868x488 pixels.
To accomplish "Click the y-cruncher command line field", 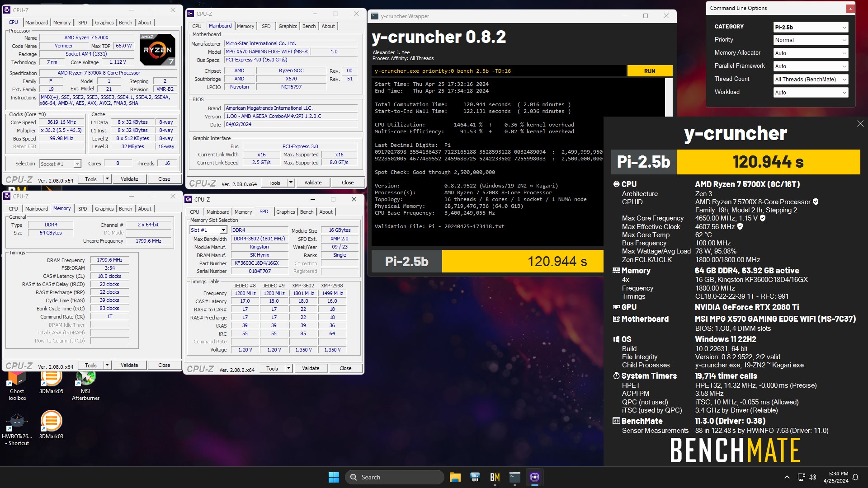I will pyautogui.click(x=499, y=71).
